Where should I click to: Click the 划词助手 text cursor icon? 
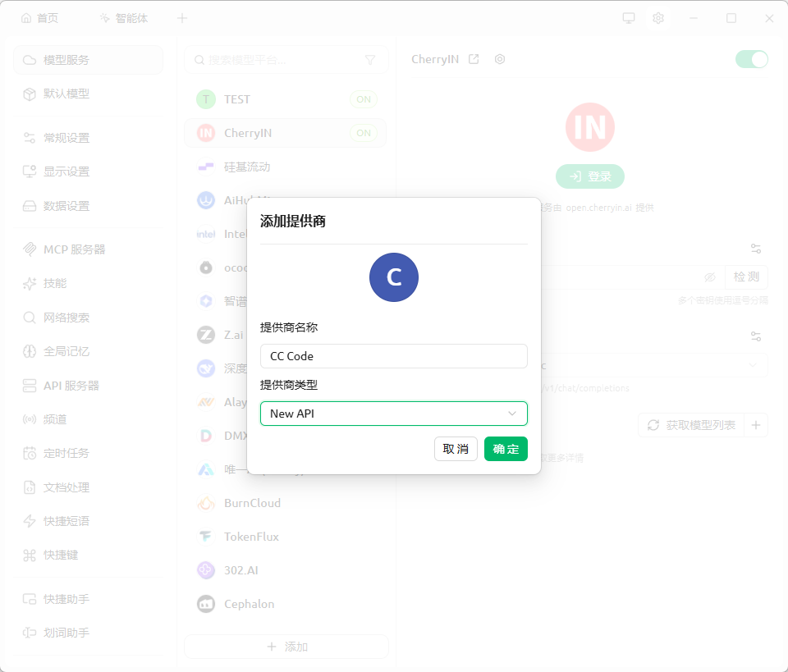pyautogui.click(x=30, y=633)
